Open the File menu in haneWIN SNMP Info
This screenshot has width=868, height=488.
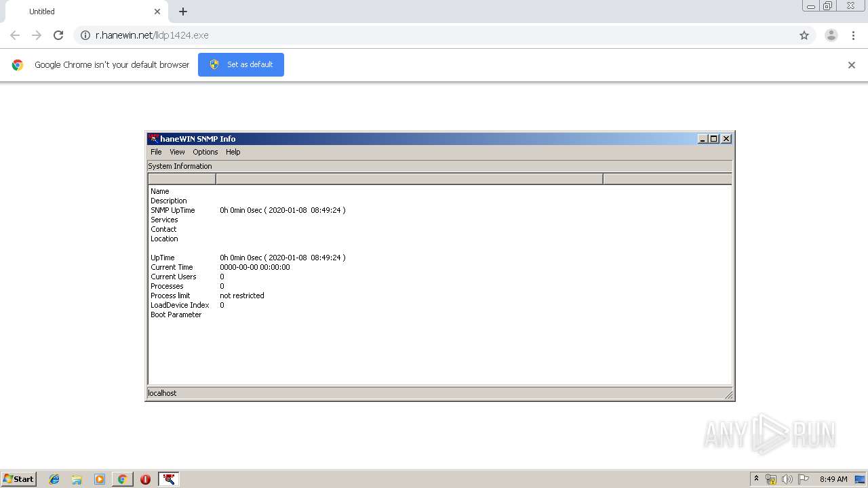point(156,152)
